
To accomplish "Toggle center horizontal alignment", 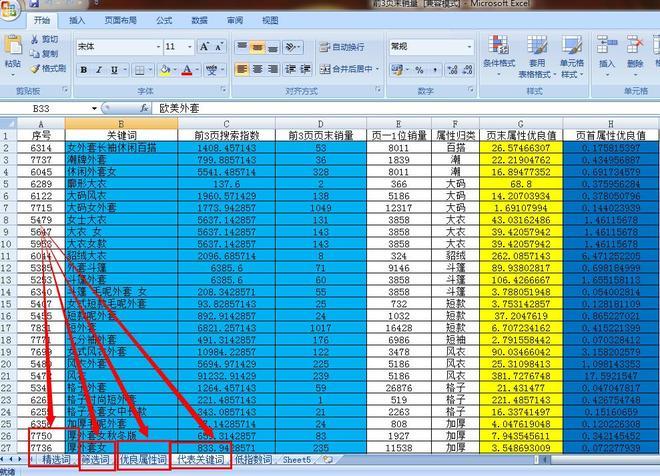I will pyautogui.click(x=258, y=69).
